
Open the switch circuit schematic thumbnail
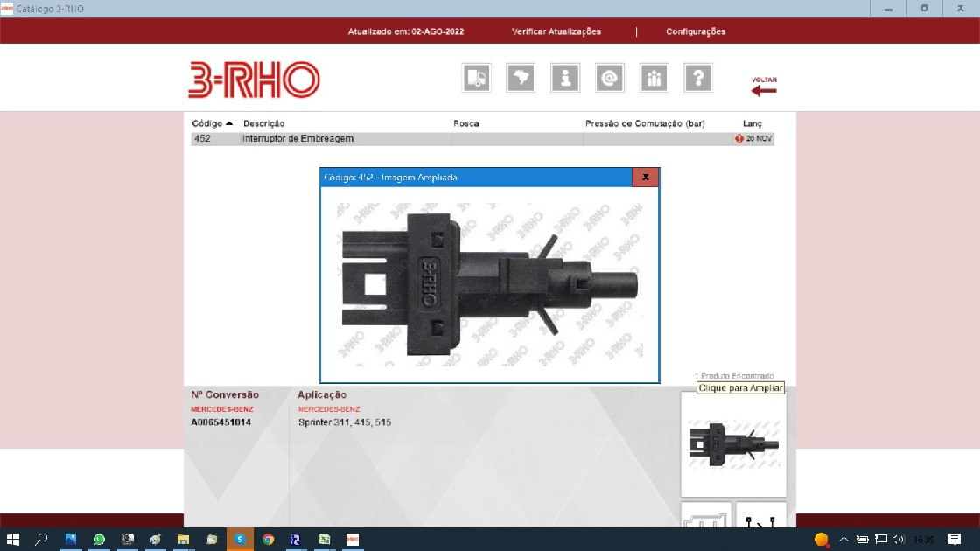point(760,516)
